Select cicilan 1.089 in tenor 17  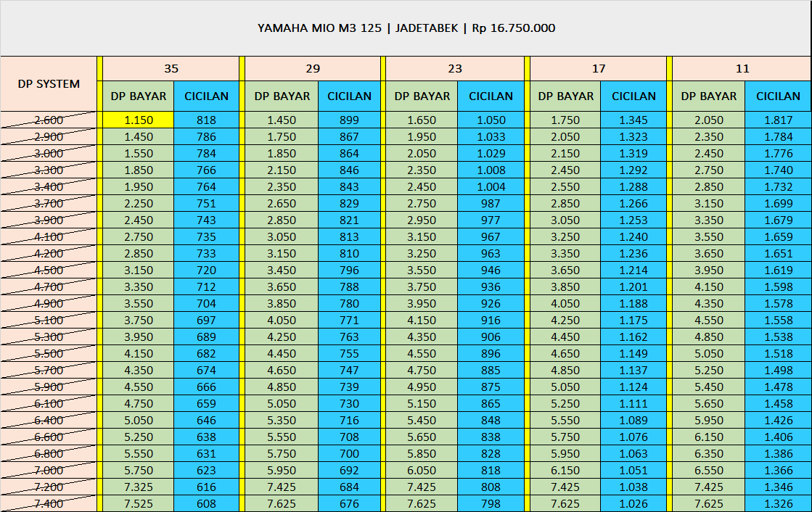click(633, 421)
